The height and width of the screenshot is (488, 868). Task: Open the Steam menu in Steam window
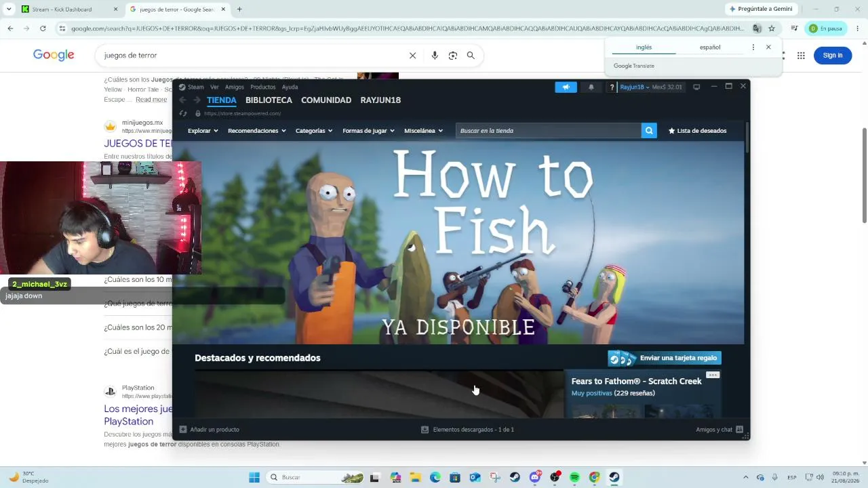click(196, 87)
